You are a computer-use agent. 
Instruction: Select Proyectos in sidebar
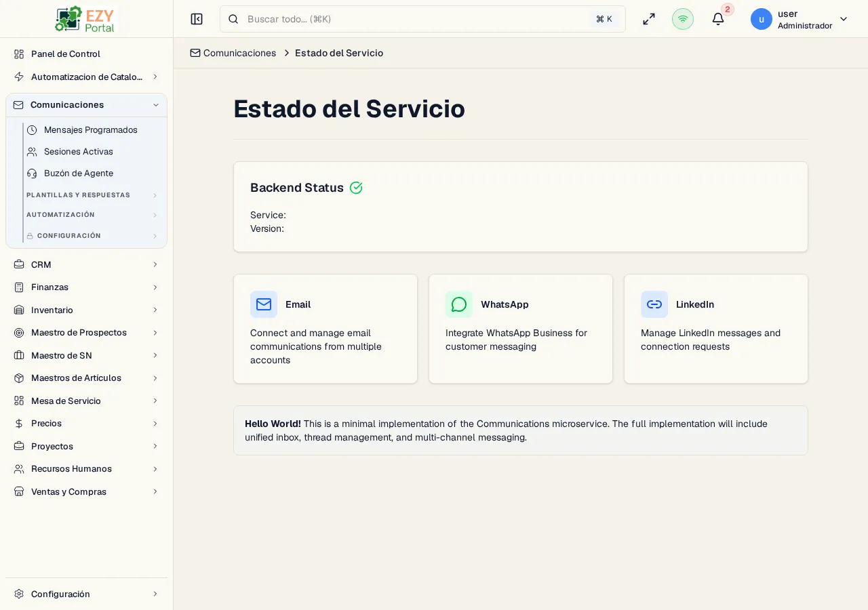pos(86,446)
